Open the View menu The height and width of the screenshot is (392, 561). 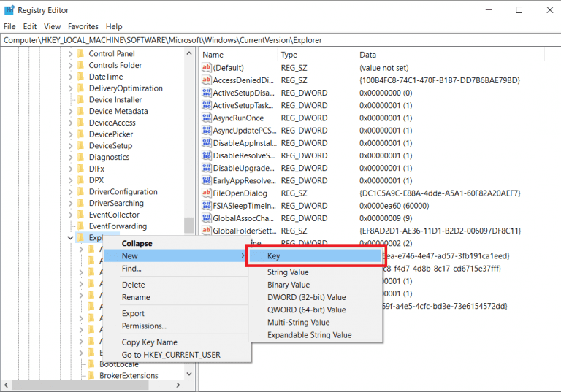tap(53, 26)
